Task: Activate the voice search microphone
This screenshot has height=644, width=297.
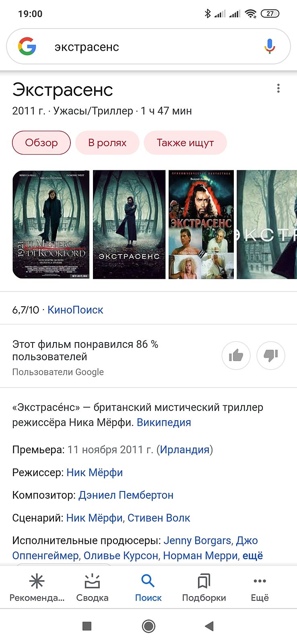Action: tap(270, 46)
